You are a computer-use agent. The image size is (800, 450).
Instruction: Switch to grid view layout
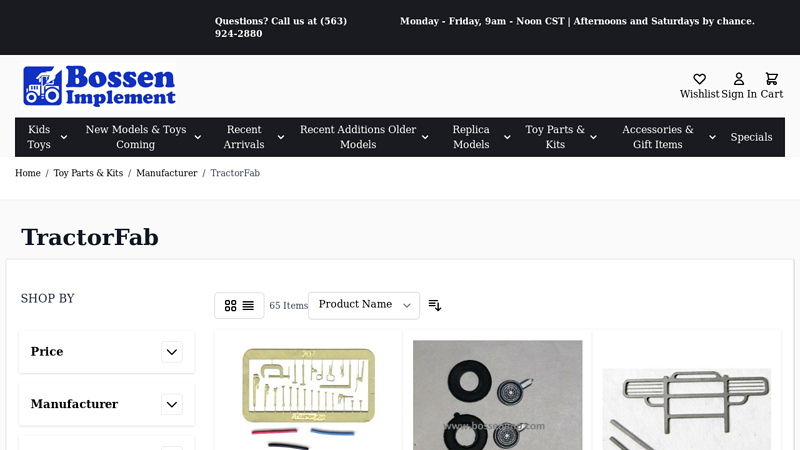click(x=231, y=306)
